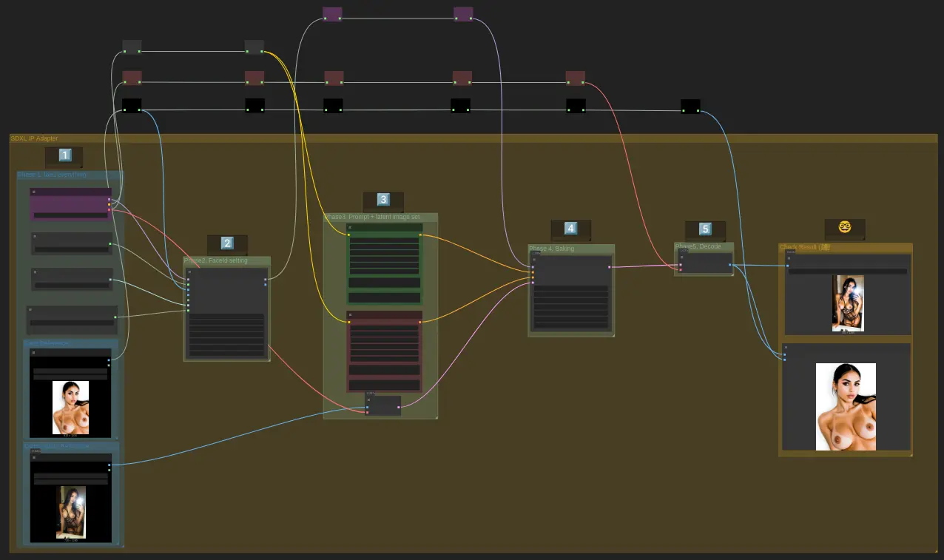
Task: Select the top-left purple reroute node
Action: pyautogui.click(x=332, y=14)
